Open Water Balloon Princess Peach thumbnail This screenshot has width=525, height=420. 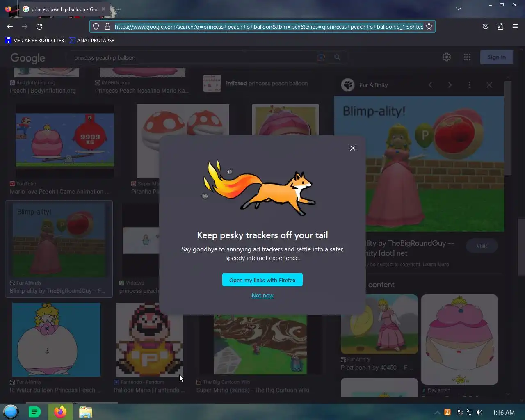tap(56, 340)
